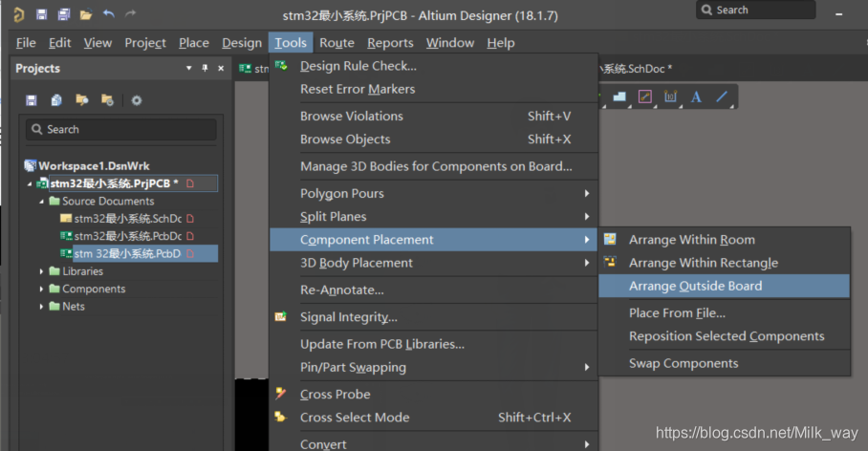Close the open Tools menu
Viewport: 868px width, 451px height.
291,43
